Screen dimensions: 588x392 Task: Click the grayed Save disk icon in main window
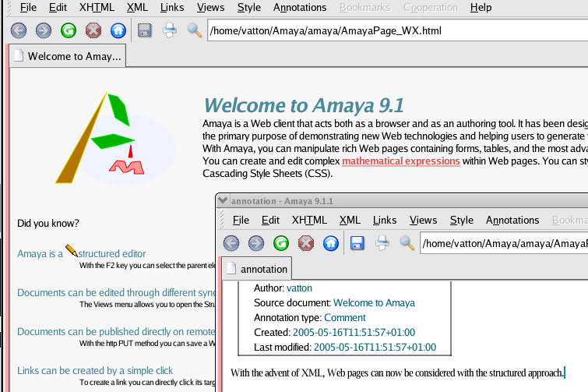click(145, 30)
